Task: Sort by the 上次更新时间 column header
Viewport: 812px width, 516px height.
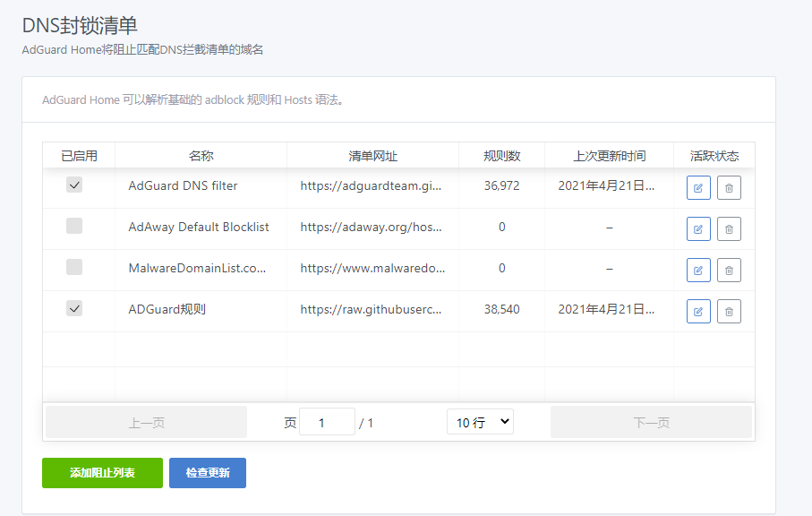Action: point(609,156)
